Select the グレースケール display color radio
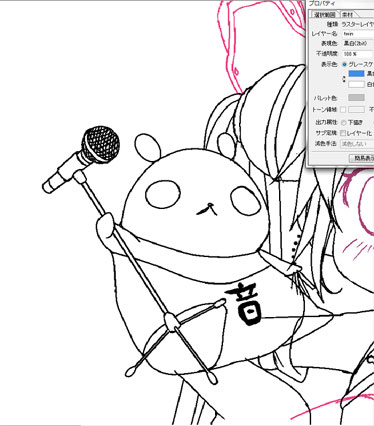Viewport: 374px width, 426px height. 345,64
